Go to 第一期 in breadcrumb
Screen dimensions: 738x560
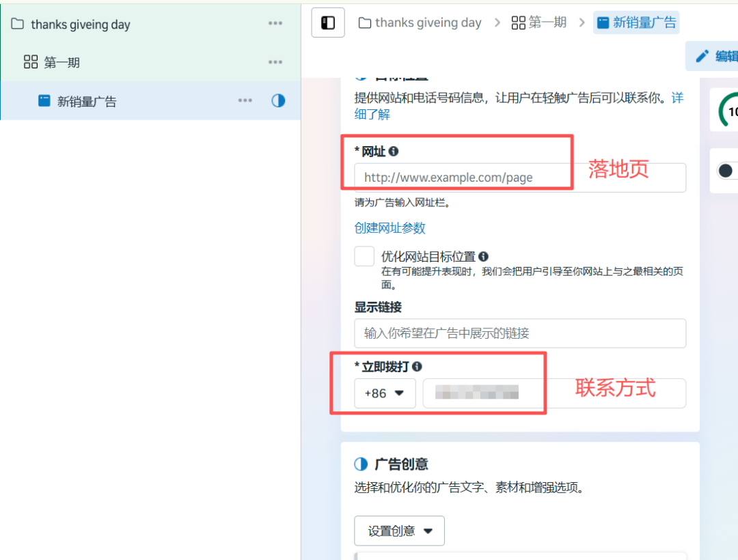[x=539, y=23]
